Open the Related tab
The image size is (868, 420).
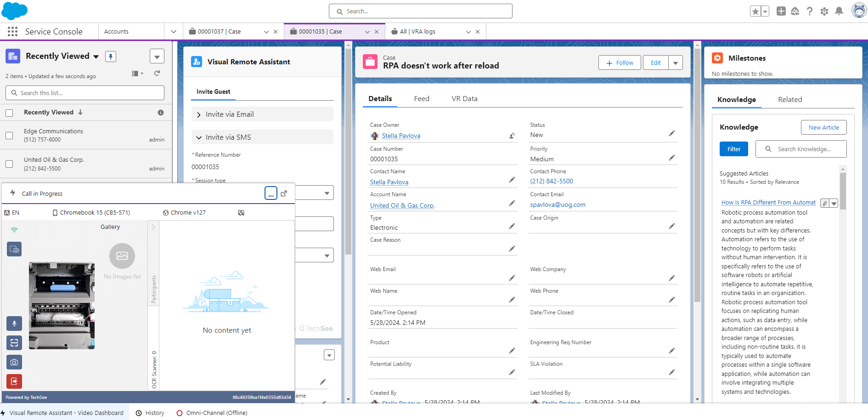tap(790, 100)
